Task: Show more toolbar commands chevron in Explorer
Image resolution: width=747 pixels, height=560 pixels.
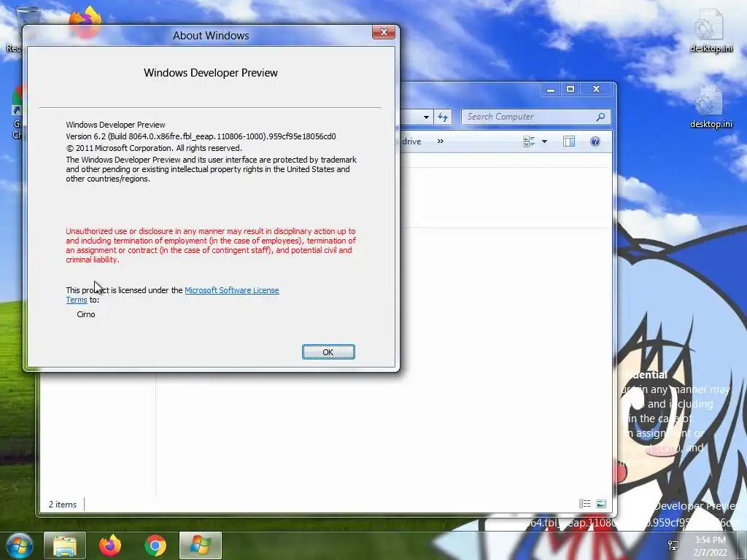Action: 440,141
